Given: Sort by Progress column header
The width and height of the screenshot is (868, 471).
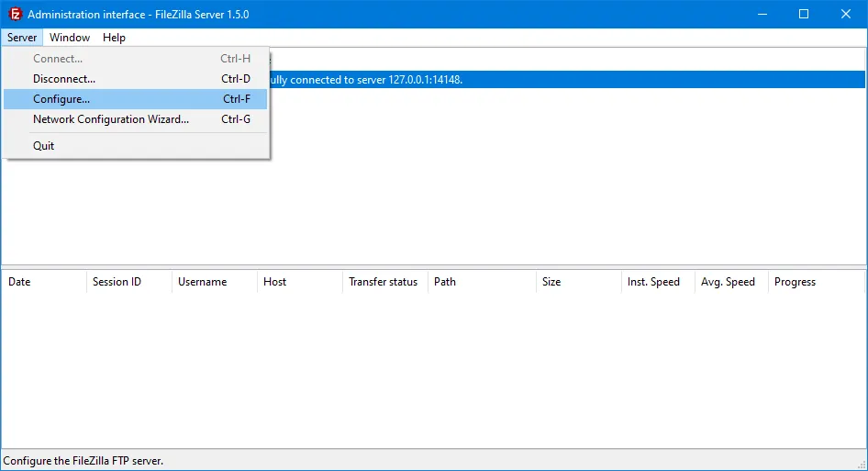Looking at the screenshot, I should [x=816, y=282].
